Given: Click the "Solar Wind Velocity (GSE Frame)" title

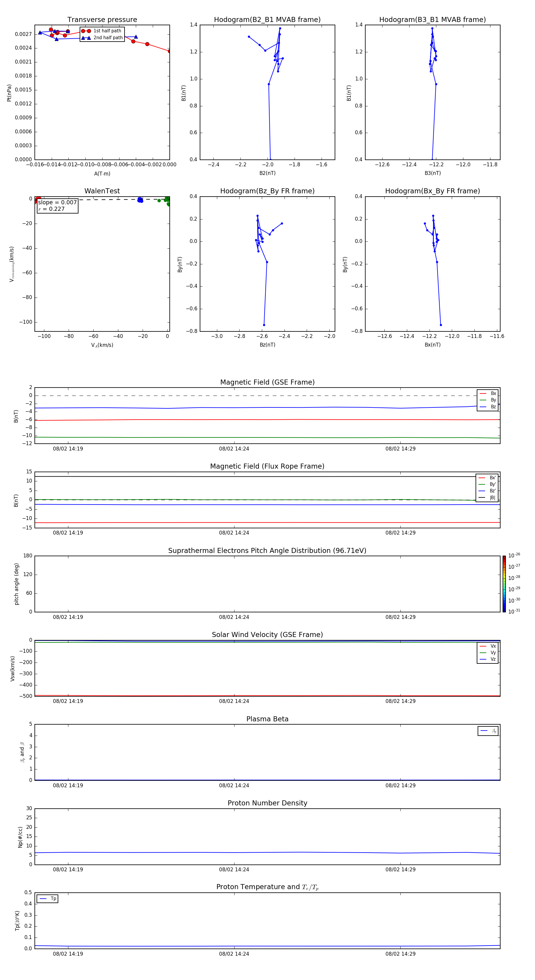Looking at the screenshot, I should click(x=267, y=635).
